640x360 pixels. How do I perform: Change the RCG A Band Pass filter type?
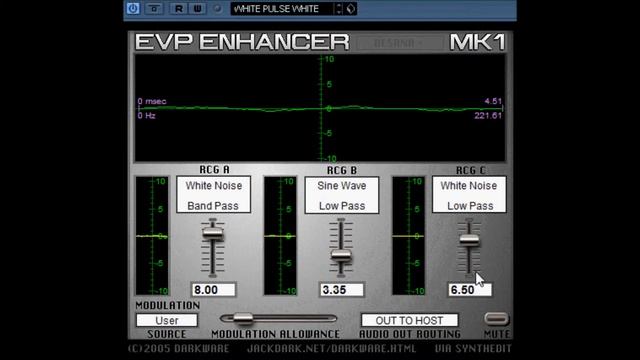click(213, 205)
